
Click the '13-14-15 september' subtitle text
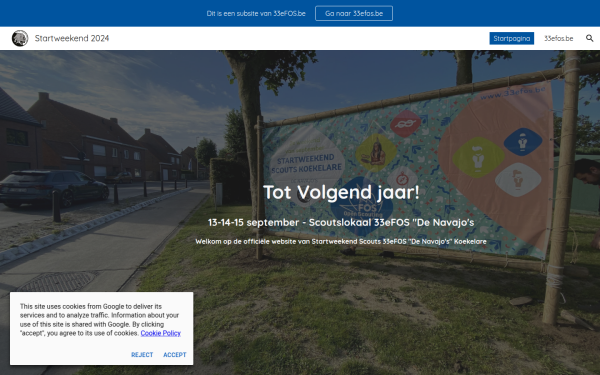click(341, 222)
